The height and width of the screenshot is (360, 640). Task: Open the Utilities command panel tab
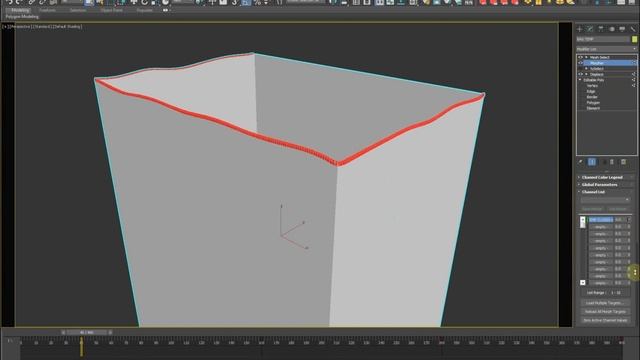point(633,29)
